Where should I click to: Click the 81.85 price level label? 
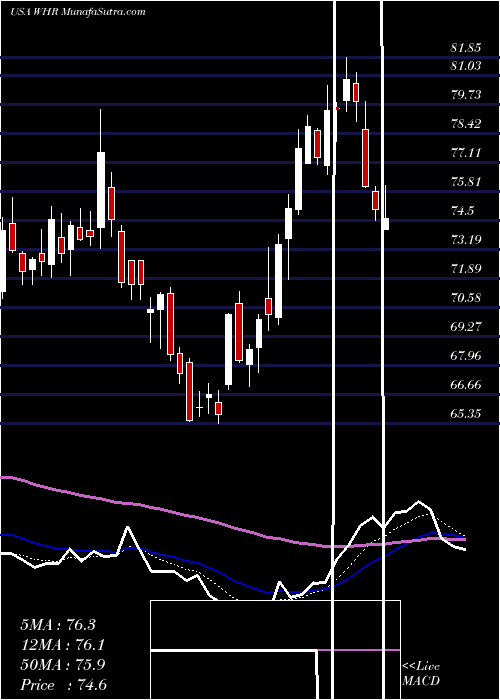pyautogui.click(x=466, y=48)
